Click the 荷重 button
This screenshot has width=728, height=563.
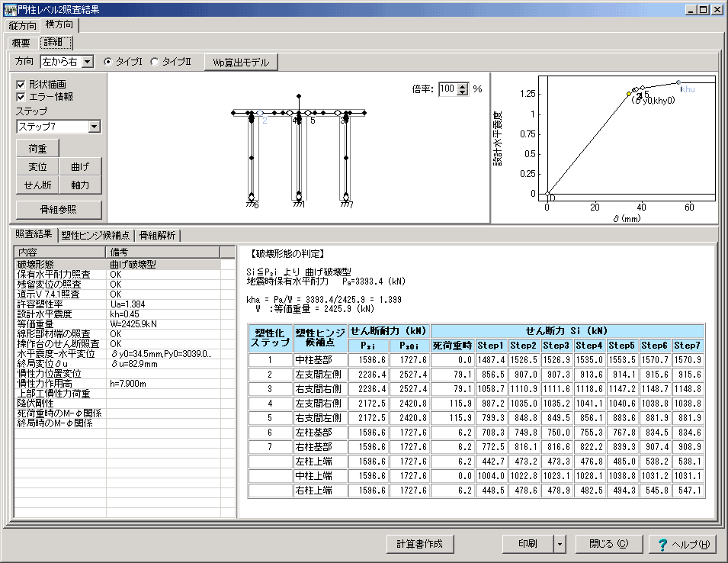pyautogui.click(x=37, y=149)
